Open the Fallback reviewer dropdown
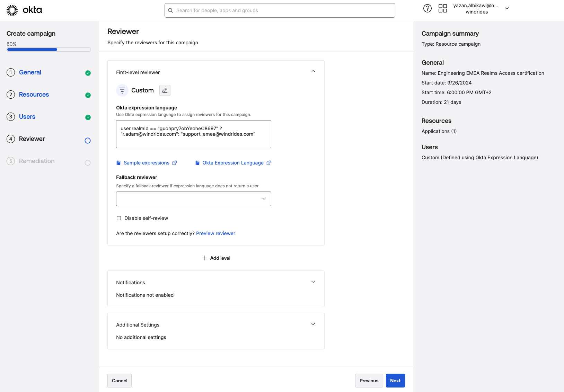The height and width of the screenshot is (392, 564). (x=193, y=199)
